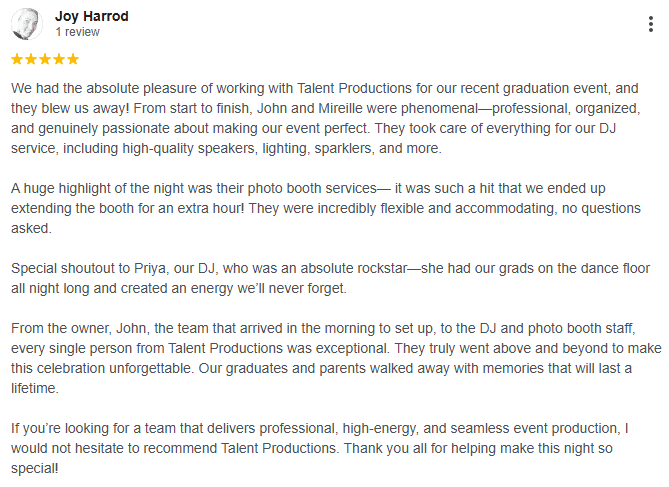Click the word "lifetime." ending the fourth paragraph

(39, 389)
